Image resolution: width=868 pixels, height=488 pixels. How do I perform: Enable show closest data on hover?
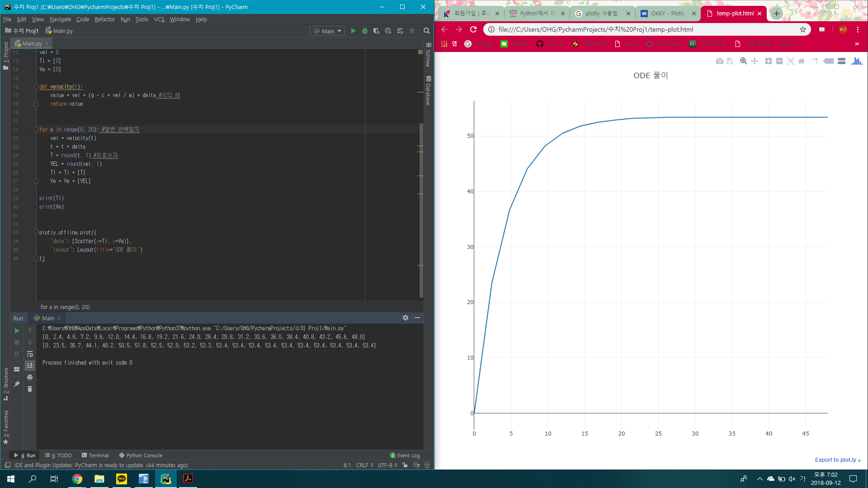(828, 61)
